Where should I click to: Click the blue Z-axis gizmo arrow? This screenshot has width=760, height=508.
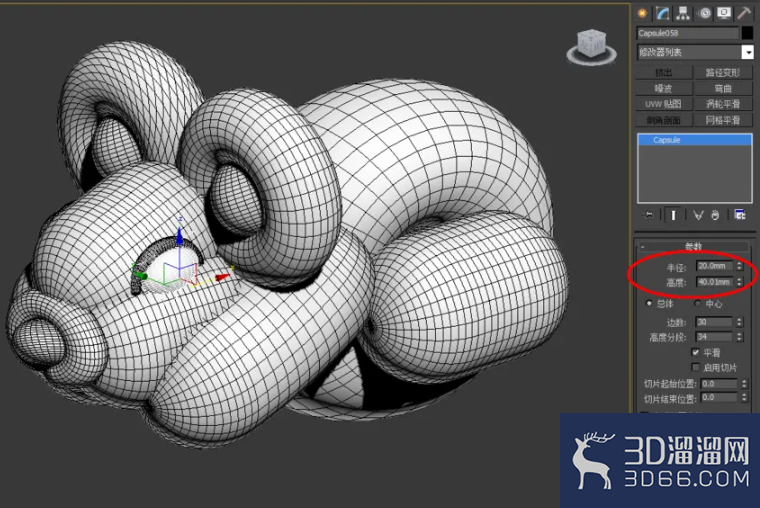click(x=179, y=237)
